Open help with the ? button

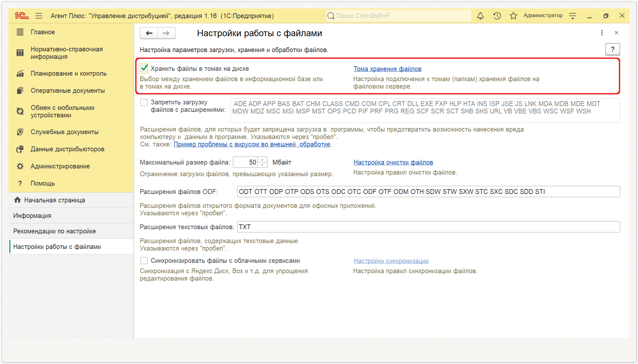(612, 49)
